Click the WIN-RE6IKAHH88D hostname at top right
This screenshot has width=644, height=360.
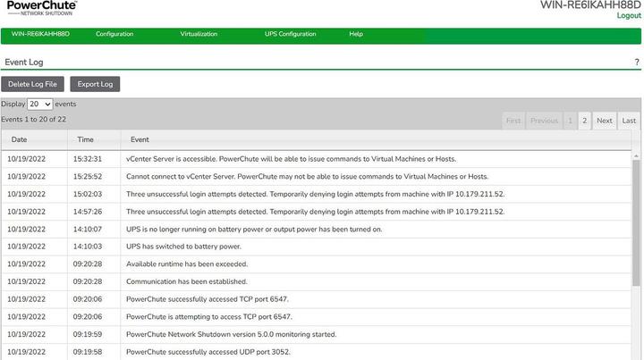tap(590, 5)
